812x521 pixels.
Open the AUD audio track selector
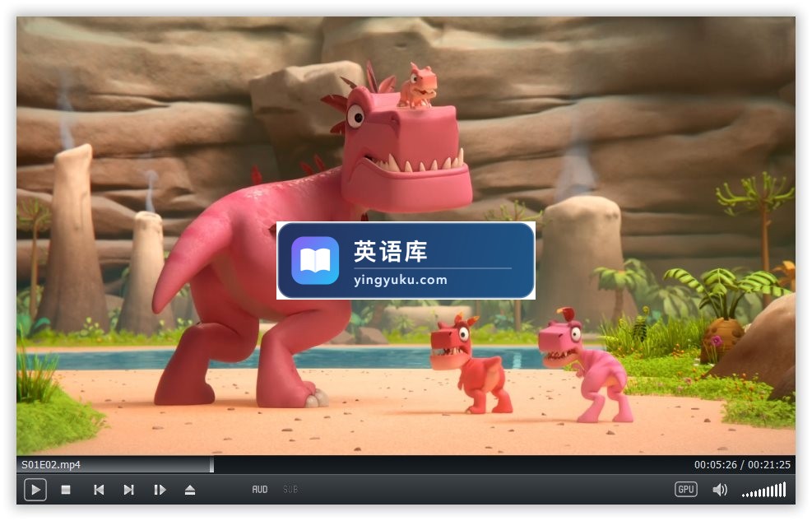(260, 490)
